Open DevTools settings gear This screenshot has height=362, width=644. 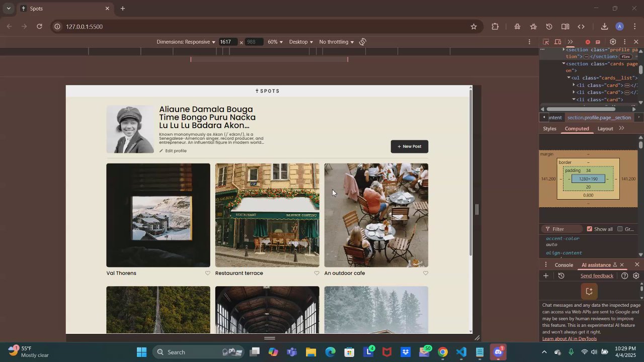tap(613, 42)
